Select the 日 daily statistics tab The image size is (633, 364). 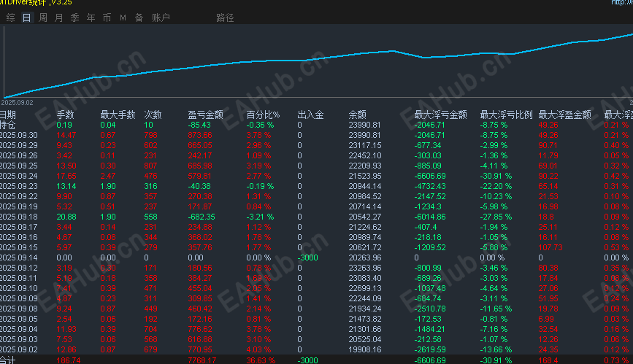tap(26, 18)
